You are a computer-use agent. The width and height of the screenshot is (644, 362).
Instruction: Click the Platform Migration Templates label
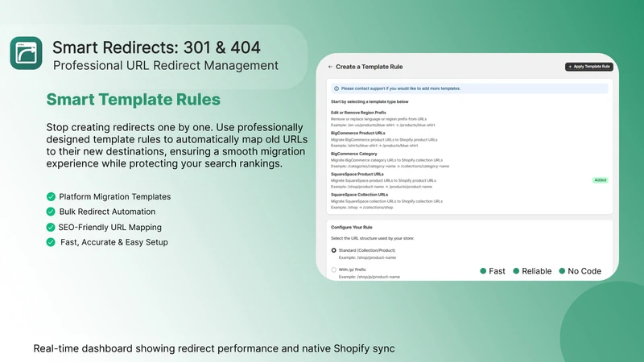[x=115, y=196]
